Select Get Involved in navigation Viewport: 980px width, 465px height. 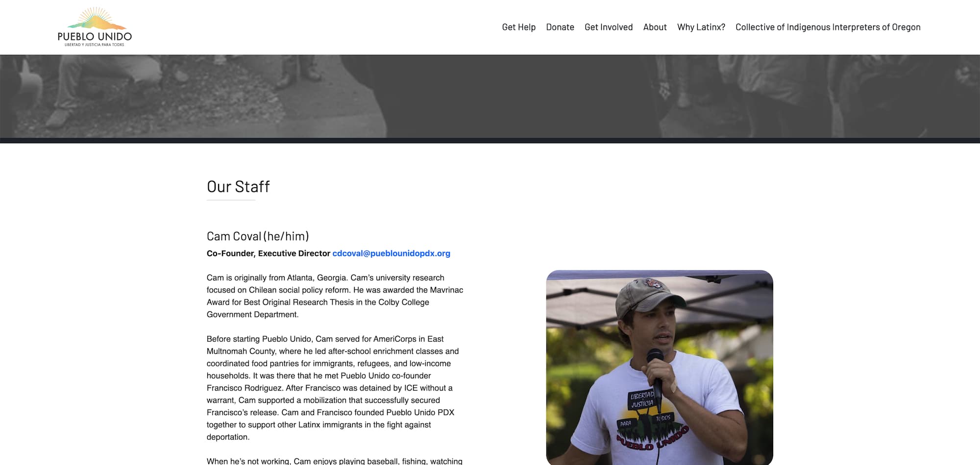pos(609,27)
